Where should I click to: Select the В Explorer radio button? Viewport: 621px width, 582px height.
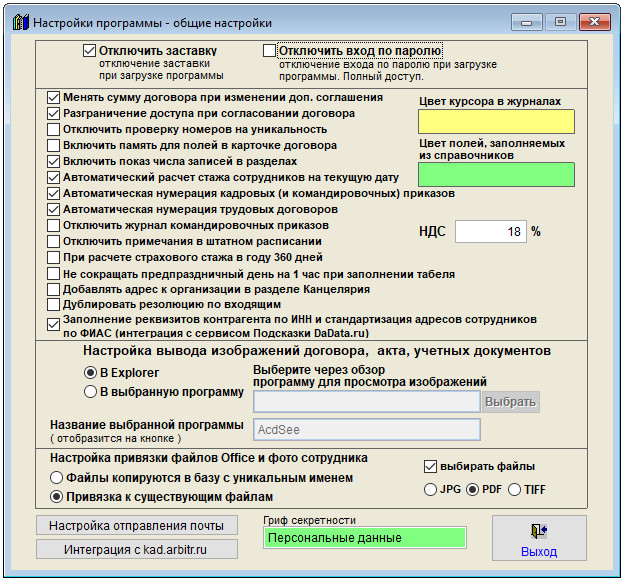90,373
